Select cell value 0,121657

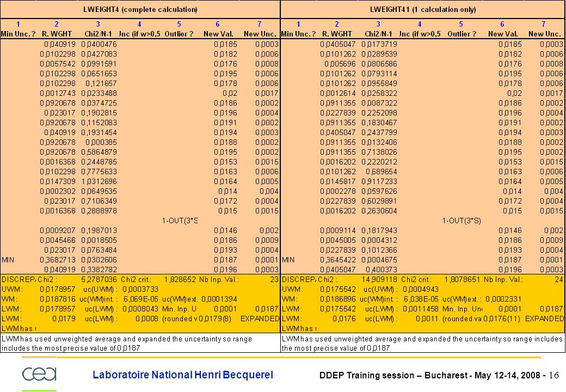click(x=101, y=83)
